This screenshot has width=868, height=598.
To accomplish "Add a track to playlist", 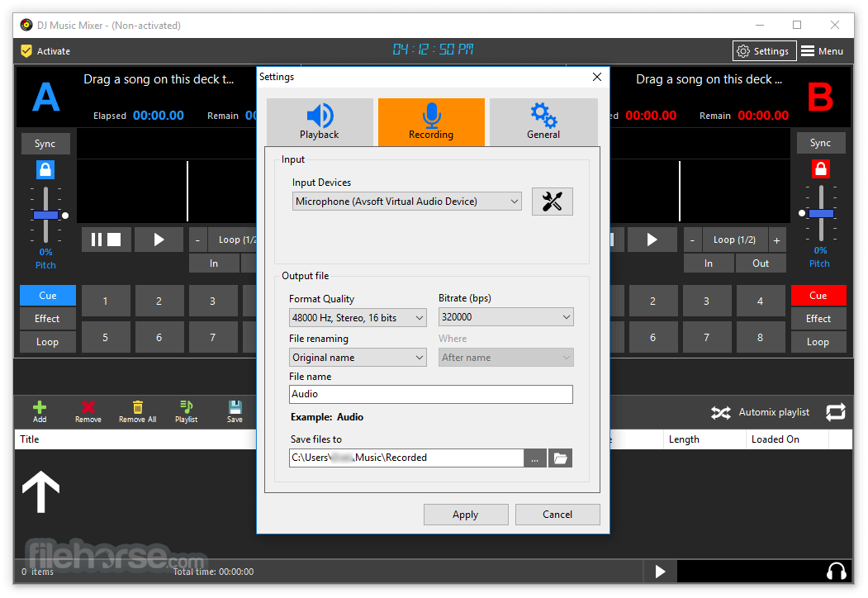I will point(40,411).
